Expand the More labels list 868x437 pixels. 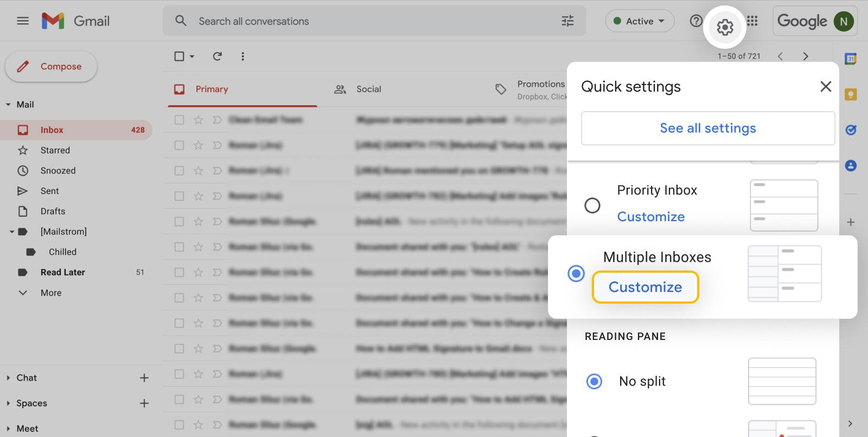(51, 293)
